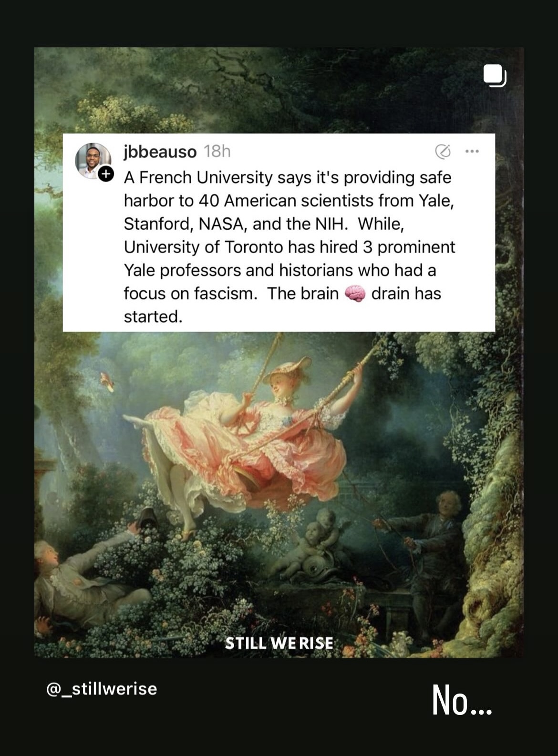Tap the STILL WE RISE watermark
Viewport: 558px width, 756px height.
pos(279,643)
